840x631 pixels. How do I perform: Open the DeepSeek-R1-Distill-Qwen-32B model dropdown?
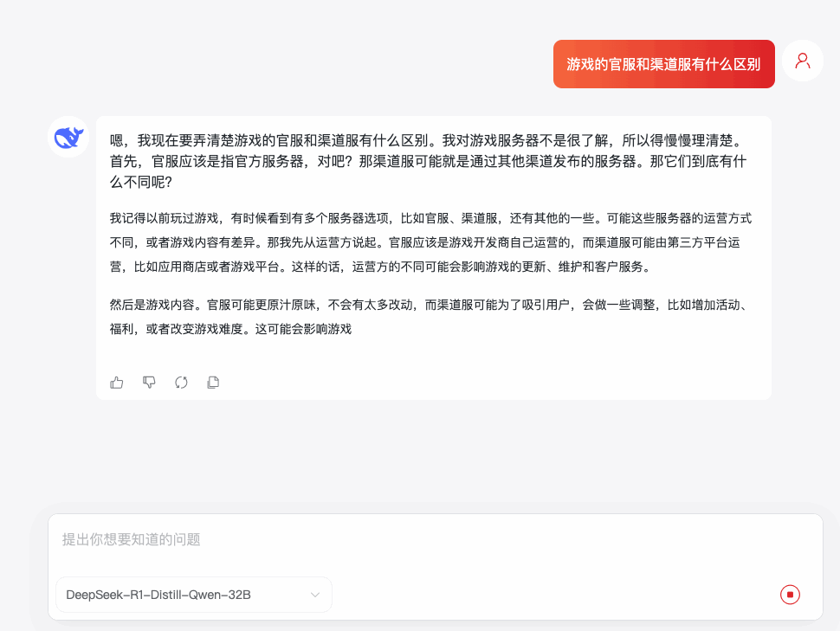tap(194, 595)
